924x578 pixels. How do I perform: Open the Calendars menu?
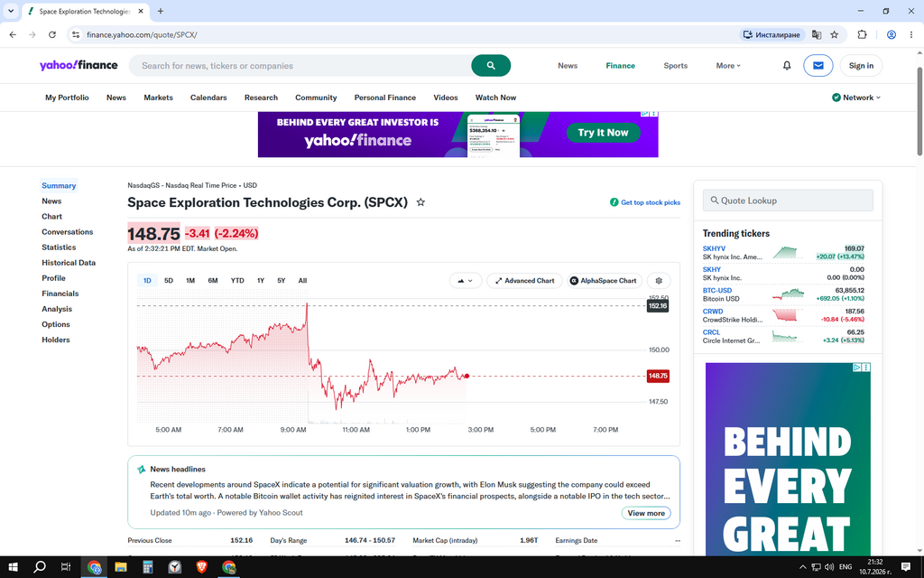tap(208, 98)
